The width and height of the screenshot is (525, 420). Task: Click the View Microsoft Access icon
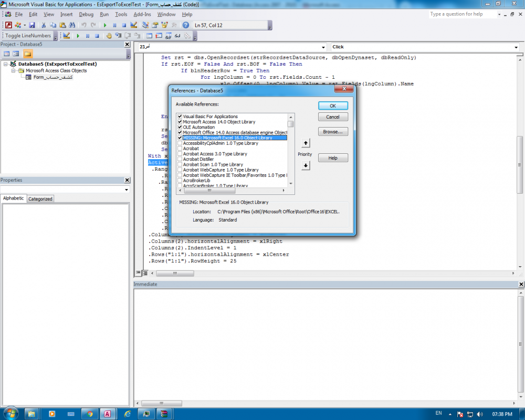coord(9,25)
